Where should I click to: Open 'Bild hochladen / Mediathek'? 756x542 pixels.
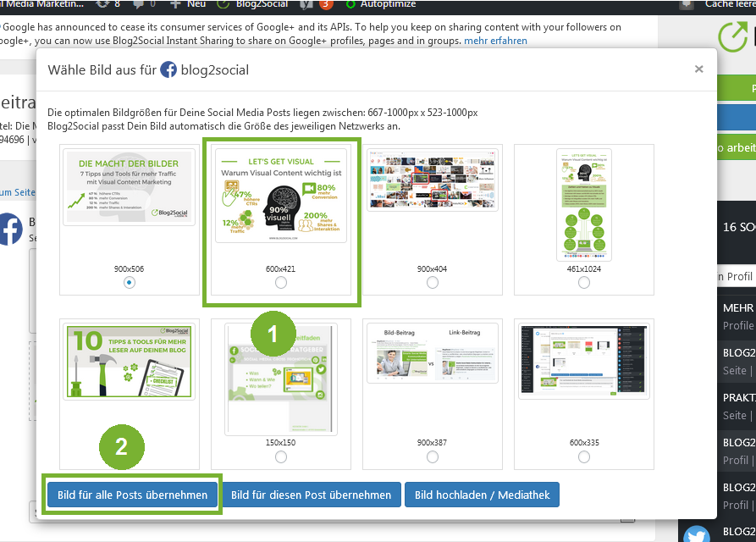click(483, 495)
